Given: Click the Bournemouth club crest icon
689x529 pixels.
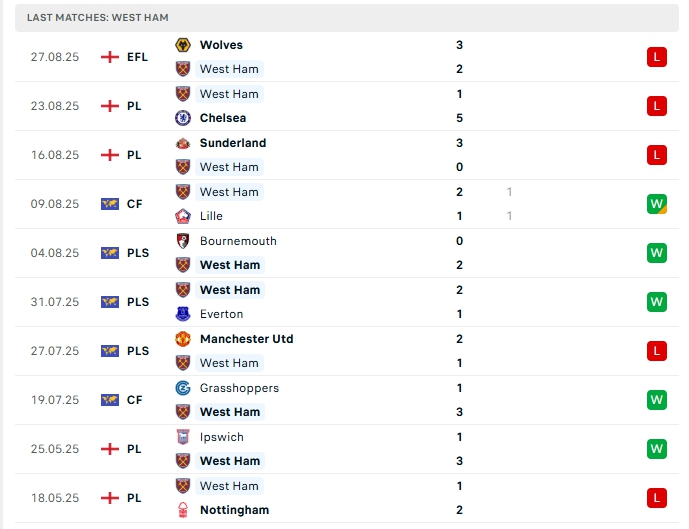Looking at the screenshot, I should (183, 241).
